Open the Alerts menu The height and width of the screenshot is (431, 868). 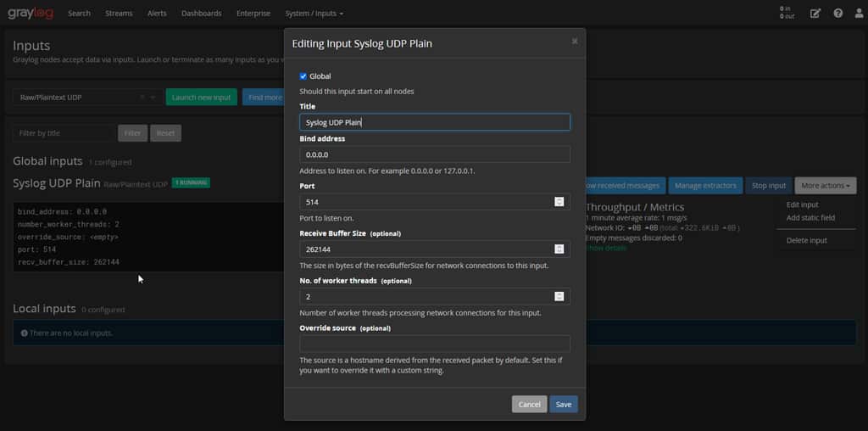coord(157,14)
